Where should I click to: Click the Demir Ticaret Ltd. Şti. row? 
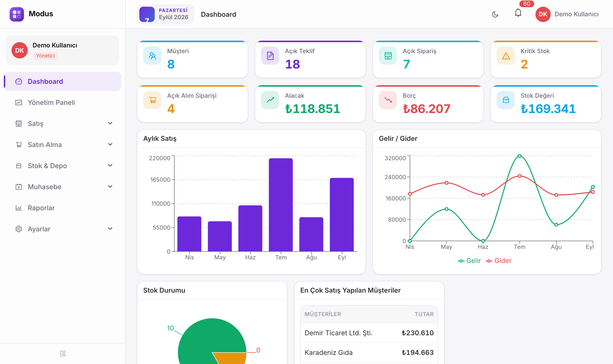[x=369, y=333]
